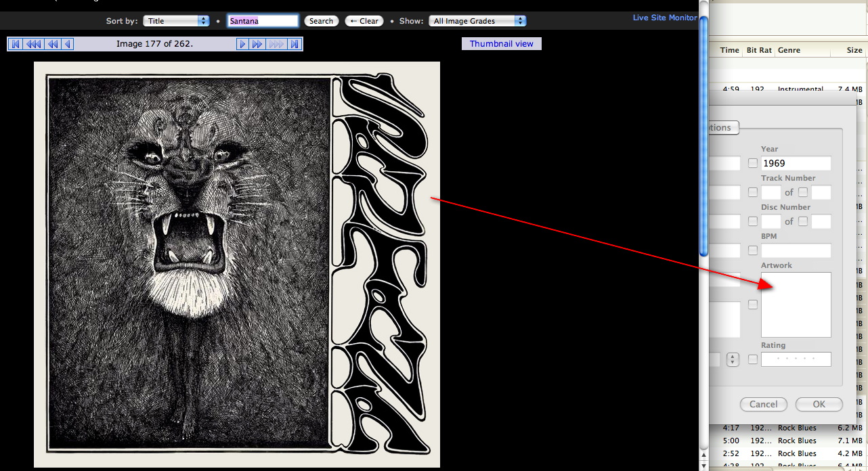Viewport: 868px width, 471px height.
Task: Click the Rating dots field
Action: point(796,359)
